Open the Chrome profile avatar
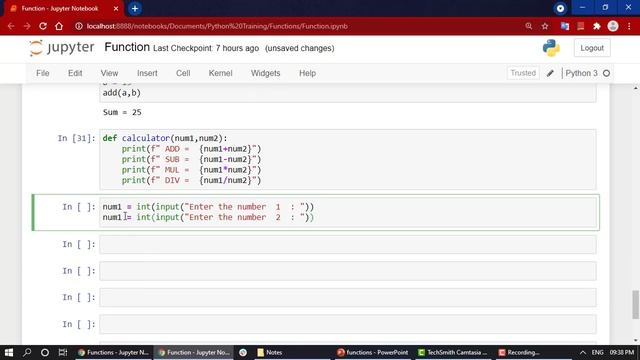The image size is (640, 360). coord(613,26)
